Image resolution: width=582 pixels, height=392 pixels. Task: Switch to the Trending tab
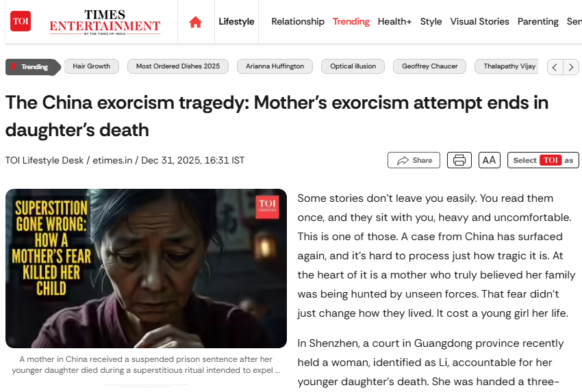coord(351,21)
